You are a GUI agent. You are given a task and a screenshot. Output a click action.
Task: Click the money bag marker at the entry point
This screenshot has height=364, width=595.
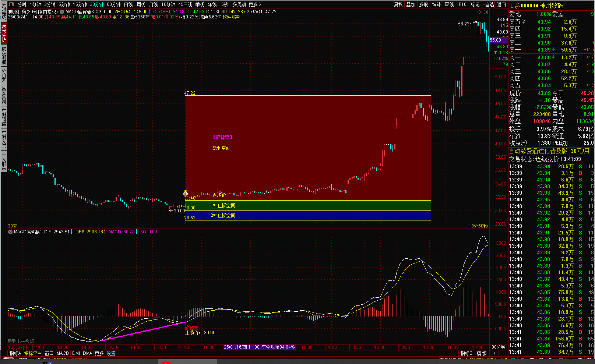186,193
